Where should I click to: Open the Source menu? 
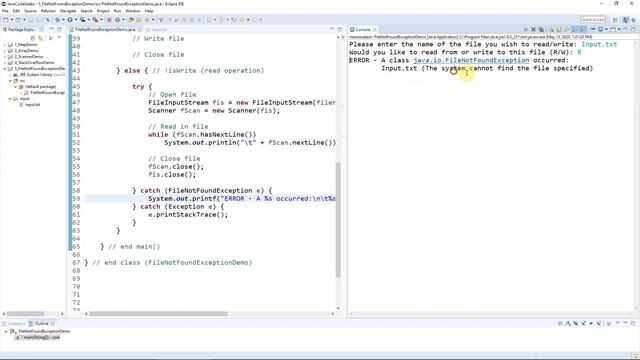(30, 11)
